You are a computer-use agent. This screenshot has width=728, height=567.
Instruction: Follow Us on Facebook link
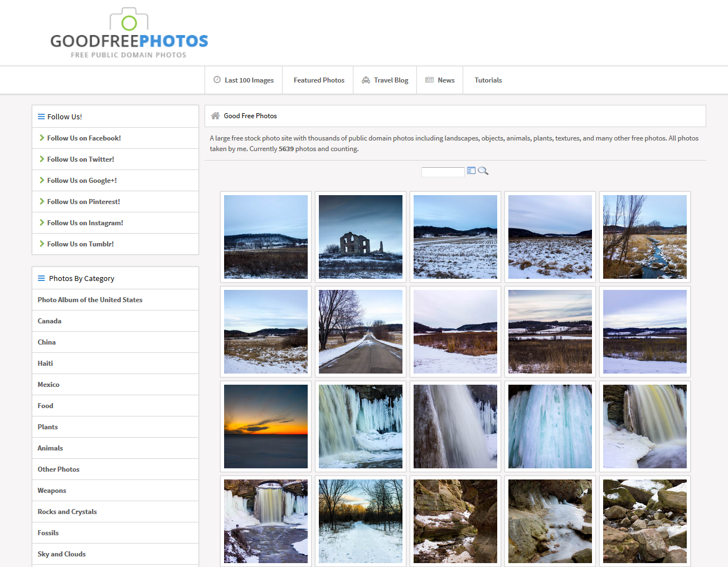point(84,138)
